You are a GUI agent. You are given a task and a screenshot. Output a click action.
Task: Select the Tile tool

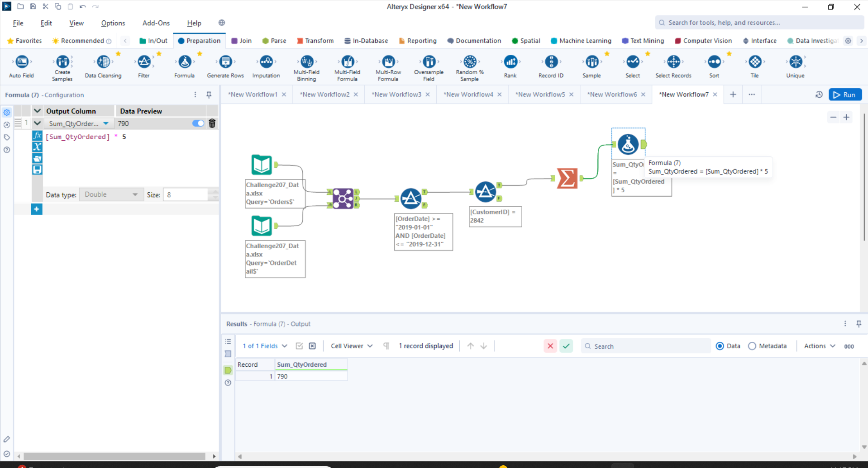[x=755, y=66]
